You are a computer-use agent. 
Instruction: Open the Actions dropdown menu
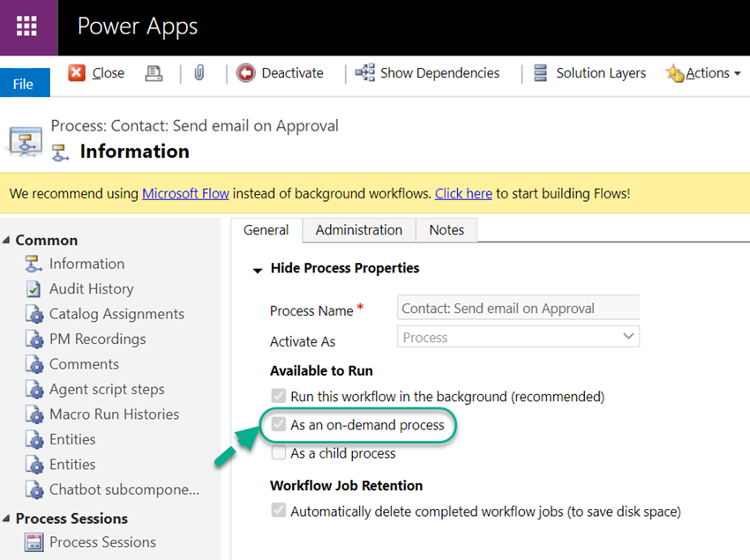702,73
